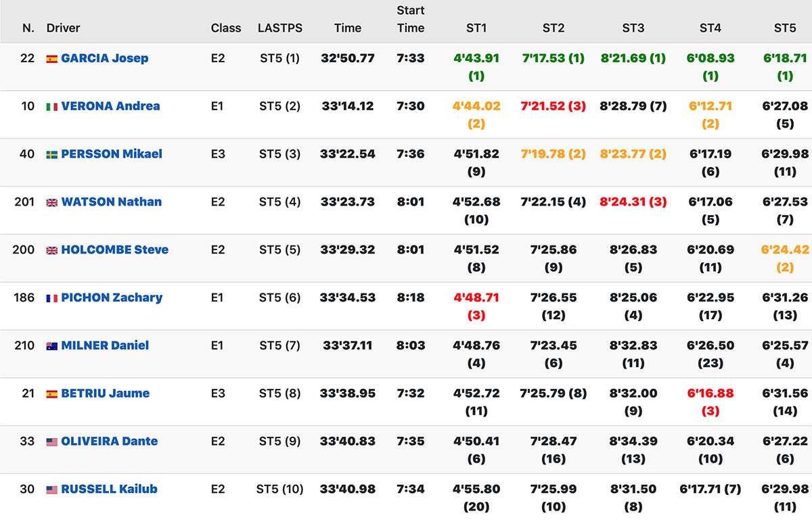
Task: Click the Italy flag beside VERONA Andrea
Action: (x=51, y=107)
